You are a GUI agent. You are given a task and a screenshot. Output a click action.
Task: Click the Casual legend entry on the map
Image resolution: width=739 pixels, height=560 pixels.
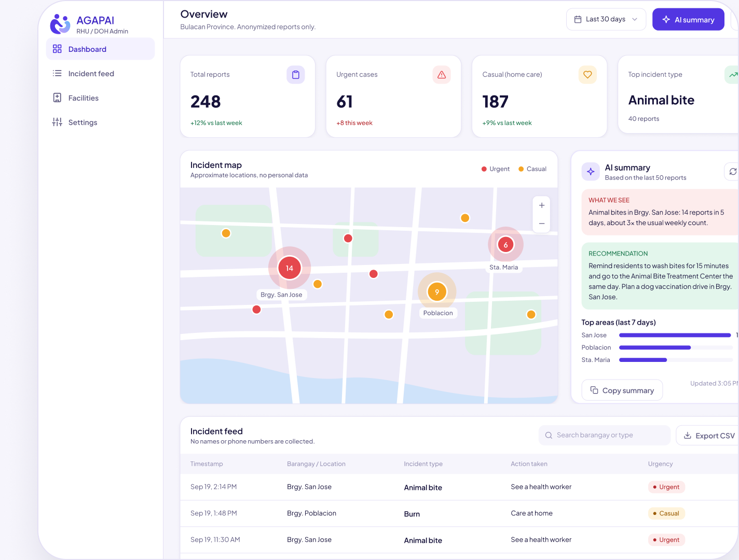click(532, 169)
